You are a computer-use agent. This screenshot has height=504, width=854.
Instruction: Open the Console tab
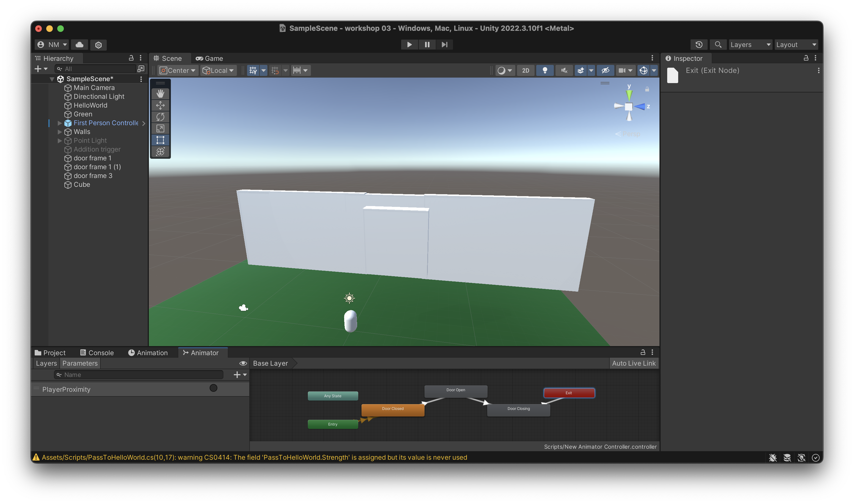click(97, 352)
